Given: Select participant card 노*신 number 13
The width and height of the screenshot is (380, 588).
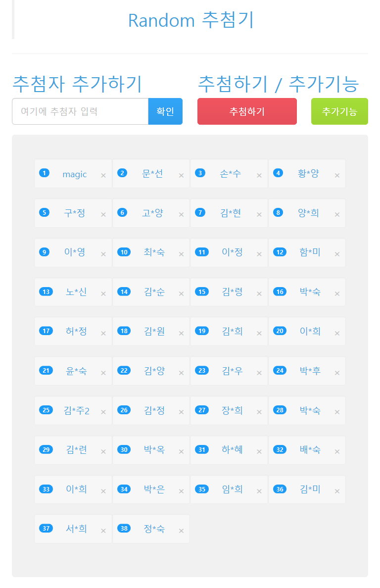Looking at the screenshot, I should 73,292.
